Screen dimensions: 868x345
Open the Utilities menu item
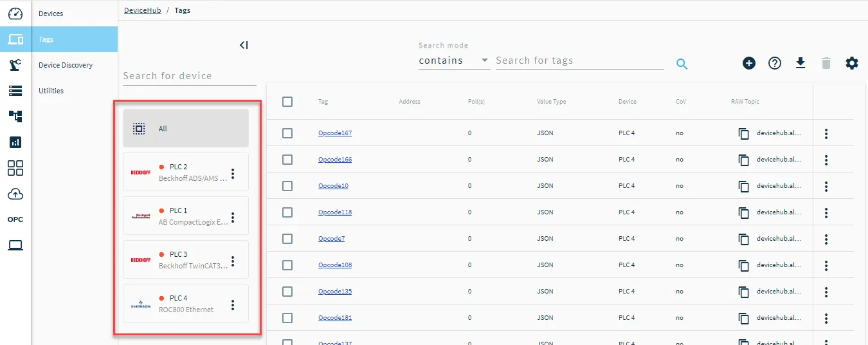pyautogui.click(x=75, y=91)
